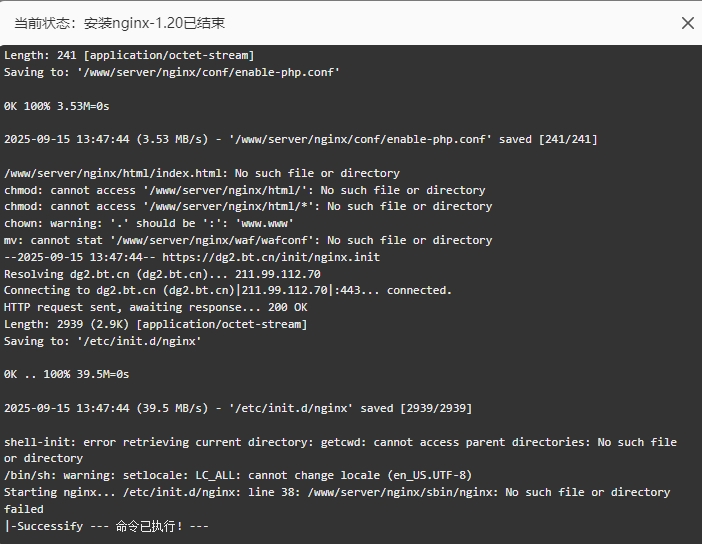This screenshot has width=702, height=544.
Task: Click the 'Successify --- 命令已执行' final line
Action: 107,526
